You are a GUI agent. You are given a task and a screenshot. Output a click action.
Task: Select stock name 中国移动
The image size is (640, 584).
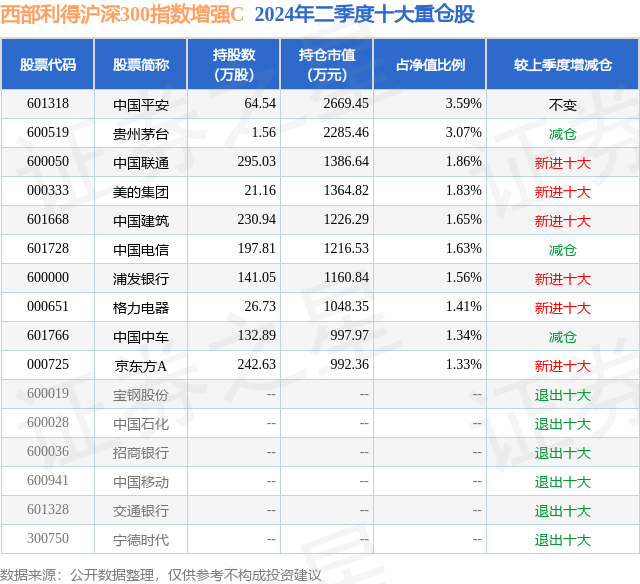tap(141, 482)
